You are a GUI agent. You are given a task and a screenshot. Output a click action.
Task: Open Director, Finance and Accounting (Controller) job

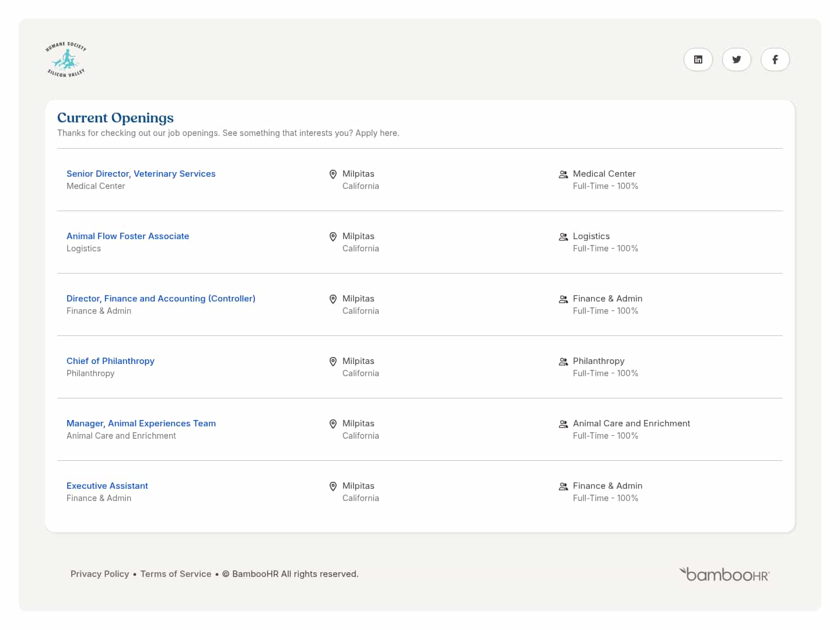161,299
